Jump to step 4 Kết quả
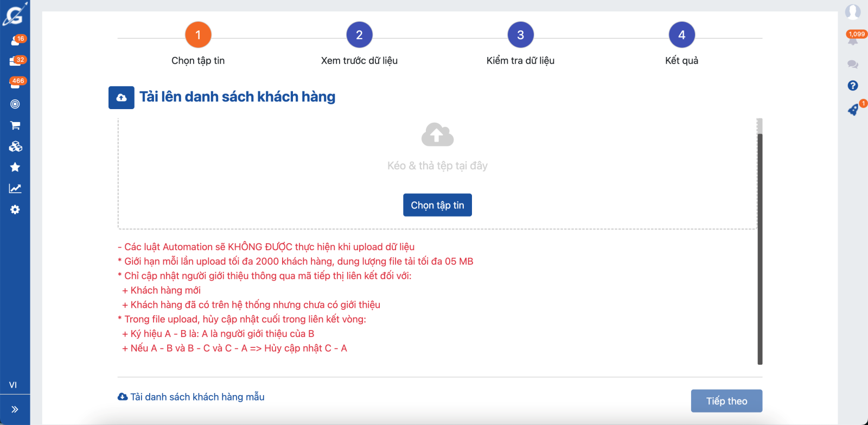 pyautogui.click(x=681, y=35)
